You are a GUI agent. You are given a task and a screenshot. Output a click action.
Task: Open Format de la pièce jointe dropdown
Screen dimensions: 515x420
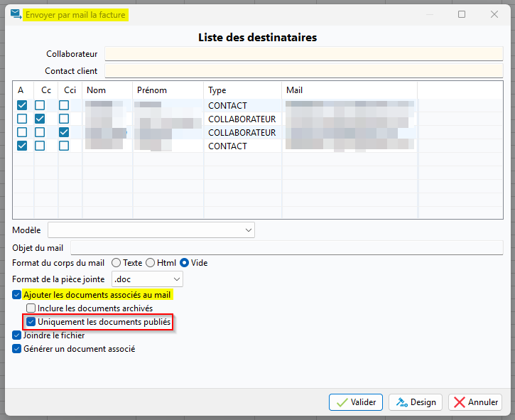(x=176, y=279)
